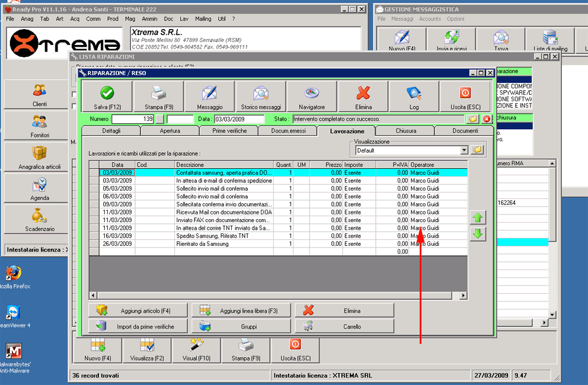Screen dimensions: 588x385
Task: Switch to the Docum.emessi tab
Action: pyautogui.click(x=288, y=131)
